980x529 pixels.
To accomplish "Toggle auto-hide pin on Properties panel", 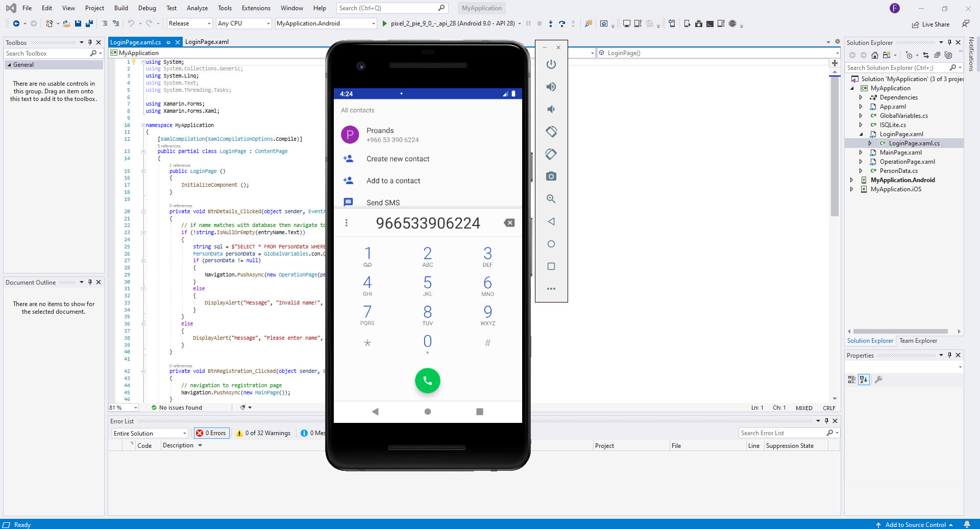I will coord(949,355).
